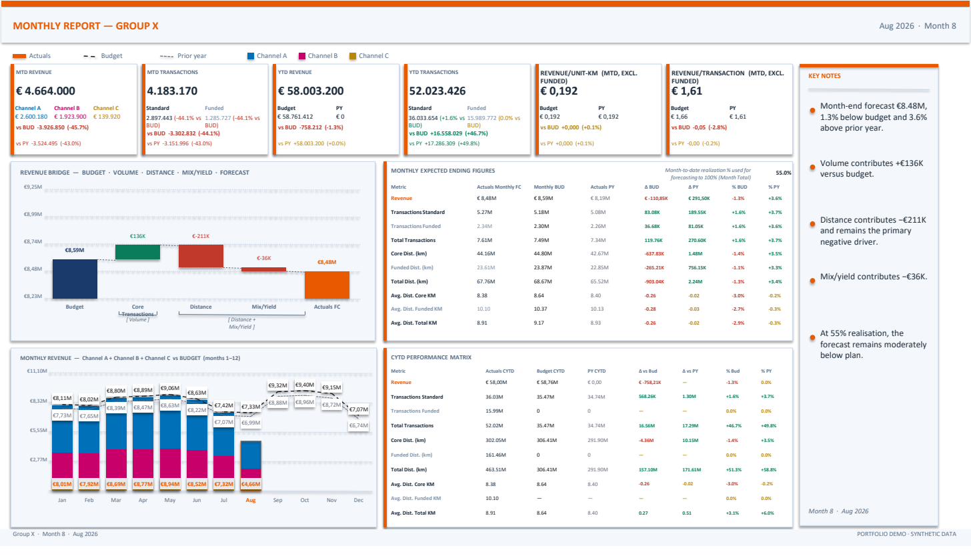This screenshot has width=971, height=560.
Task: Click the green Core Transactions waterfall bar
Action: [x=137, y=252]
